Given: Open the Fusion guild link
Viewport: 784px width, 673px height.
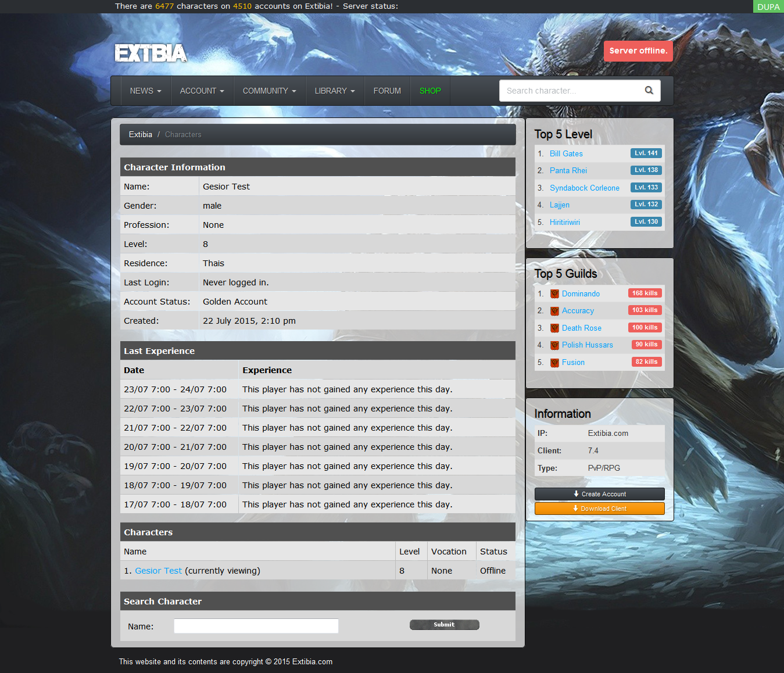Looking at the screenshot, I should tap(573, 362).
